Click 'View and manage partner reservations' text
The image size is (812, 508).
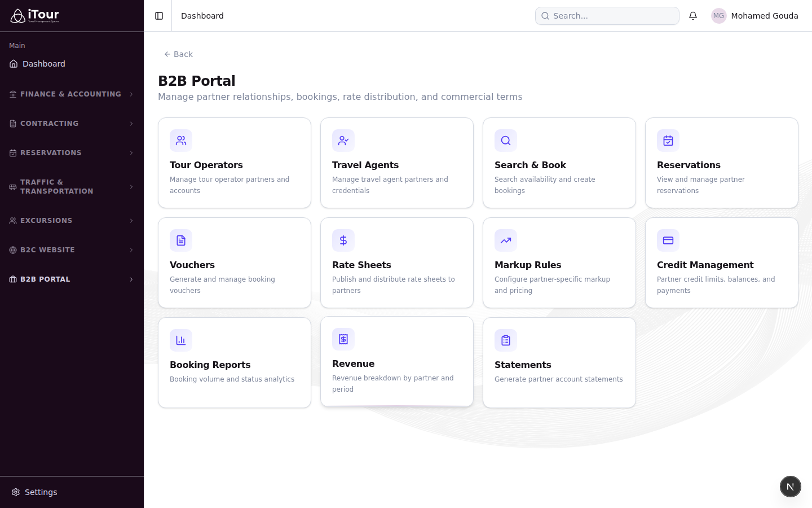point(701,185)
